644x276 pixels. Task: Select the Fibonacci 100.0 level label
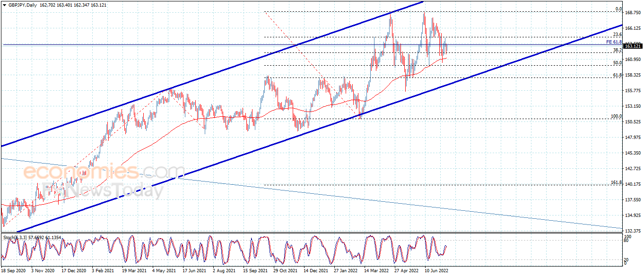tap(616, 116)
